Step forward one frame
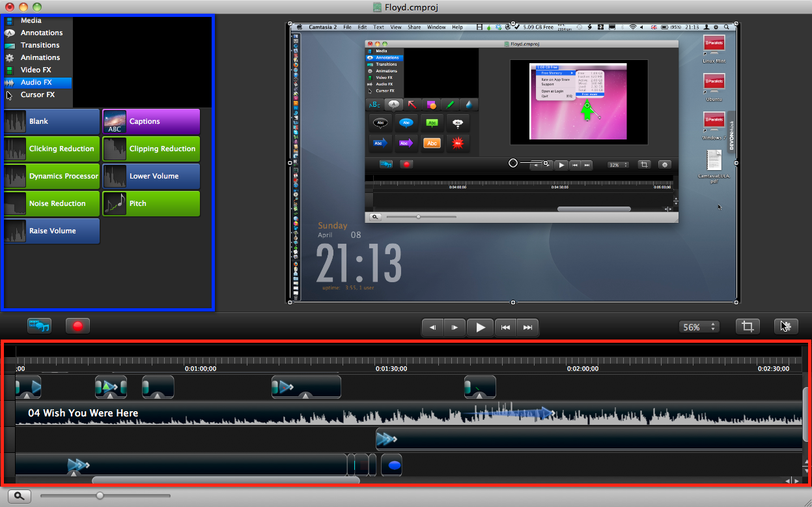Screen dimensions: 812x507 pos(455,327)
